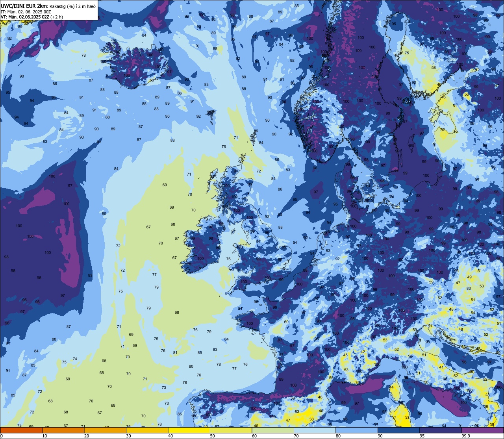504x439 pixels.
Task: Select the 20–30 legend color swatch
Action: 105,430
